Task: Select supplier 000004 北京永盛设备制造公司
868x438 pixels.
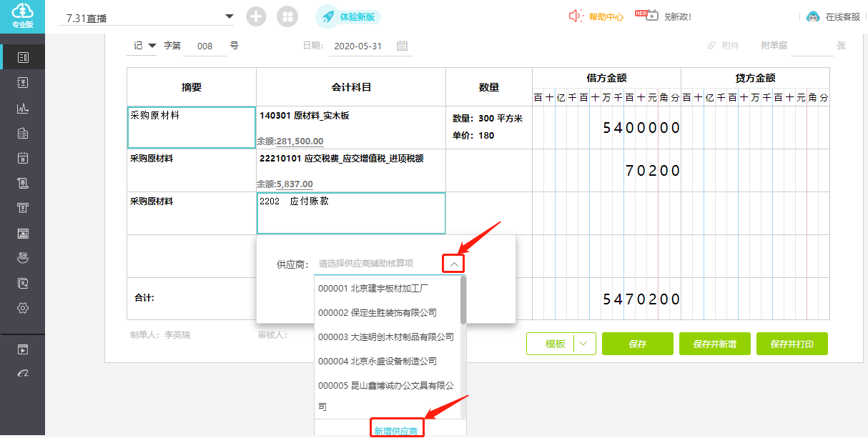Action: coord(387,361)
